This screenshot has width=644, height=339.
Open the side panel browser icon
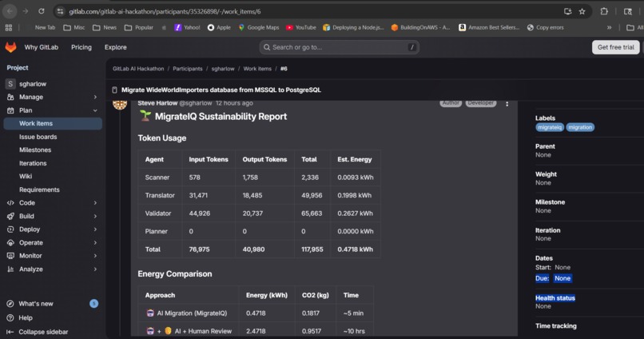tap(627, 11)
